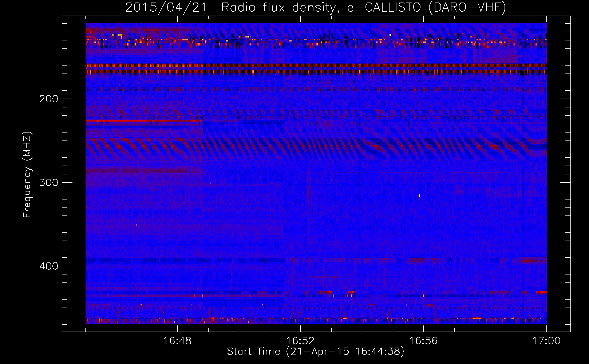Click the '17:00' time tick label
This screenshot has width=589, height=364.
pyautogui.click(x=546, y=341)
